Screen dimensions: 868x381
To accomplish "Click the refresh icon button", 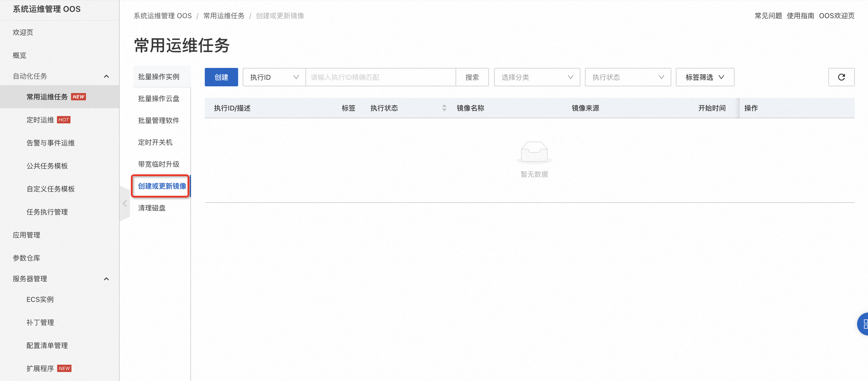I will tap(841, 77).
